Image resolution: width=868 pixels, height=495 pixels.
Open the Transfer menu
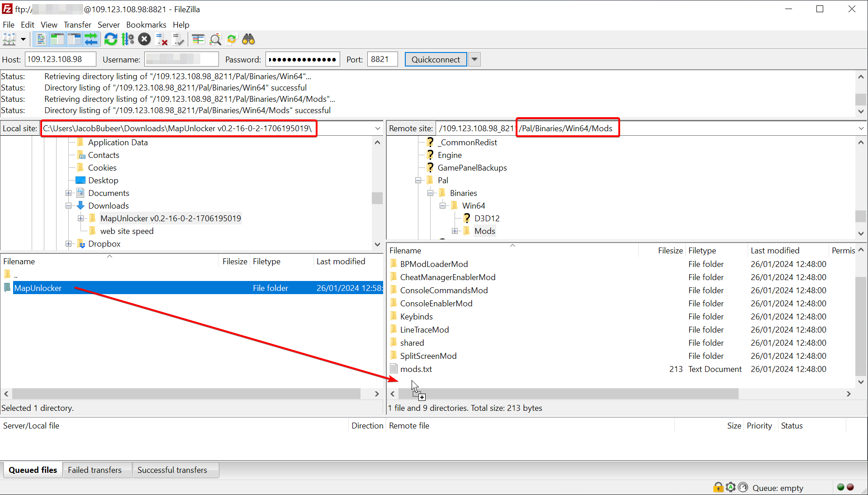click(77, 25)
